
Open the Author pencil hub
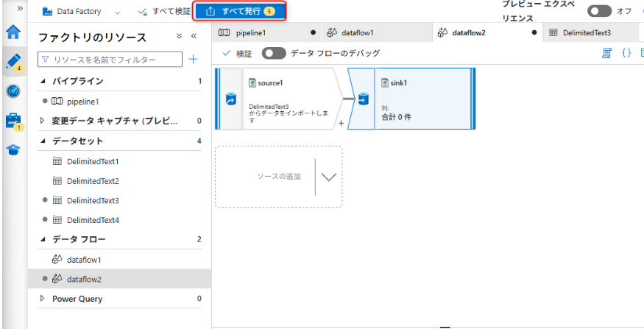(x=14, y=62)
